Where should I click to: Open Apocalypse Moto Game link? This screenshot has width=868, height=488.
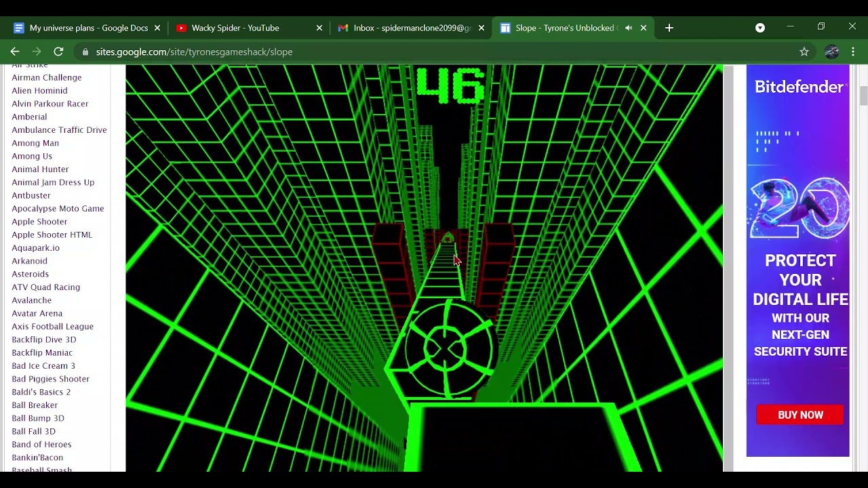point(58,209)
